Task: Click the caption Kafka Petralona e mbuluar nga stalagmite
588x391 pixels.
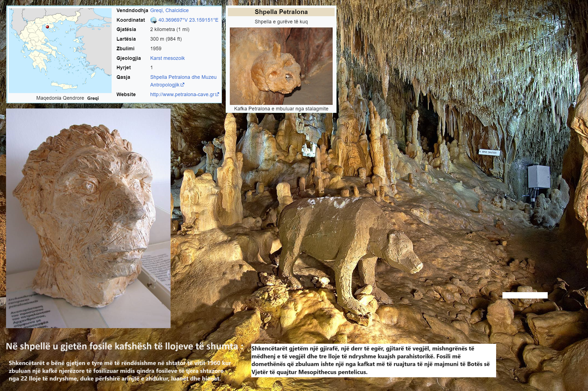Action: click(281, 109)
